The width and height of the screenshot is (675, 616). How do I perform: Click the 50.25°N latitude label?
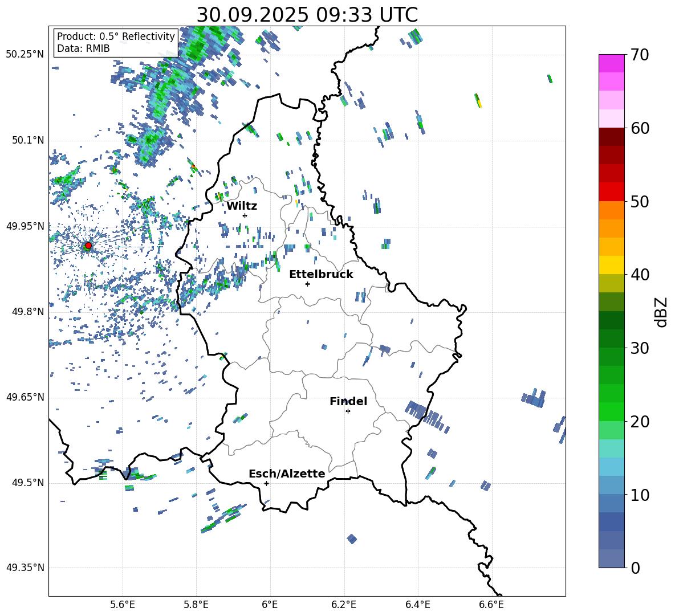[x=25, y=55]
